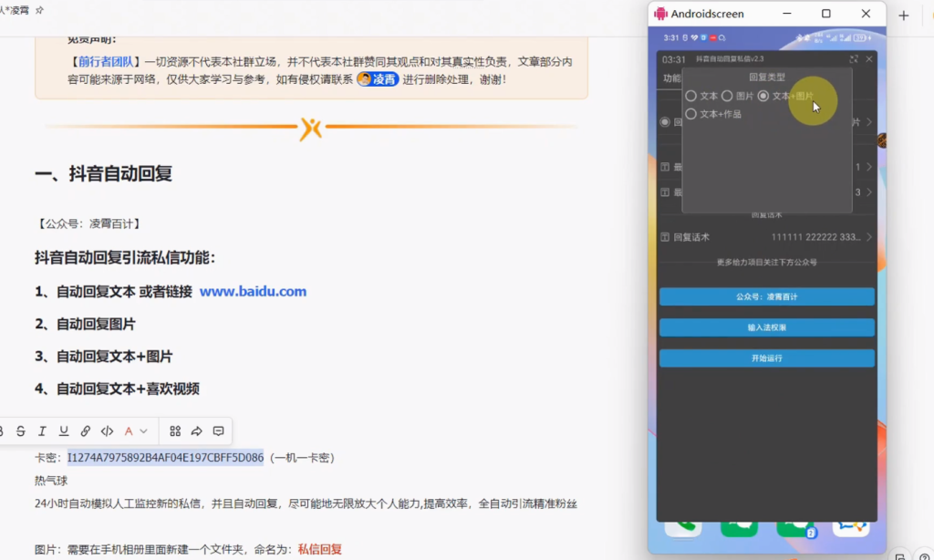Click the italic formatting icon
Viewport: 934px width, 560px height.
[42, 431]
